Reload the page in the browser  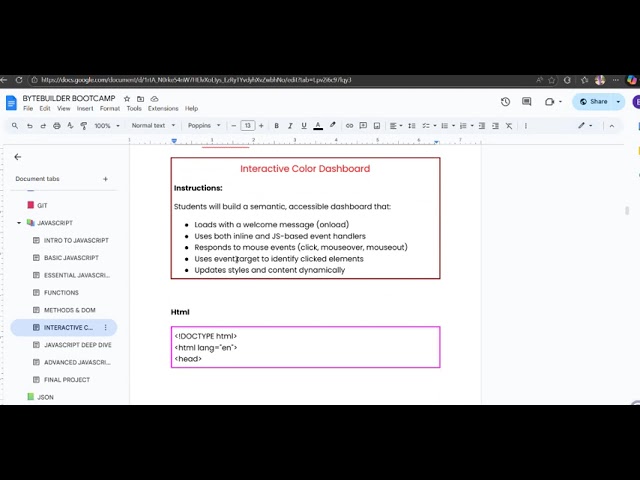(x=19, y=80)
